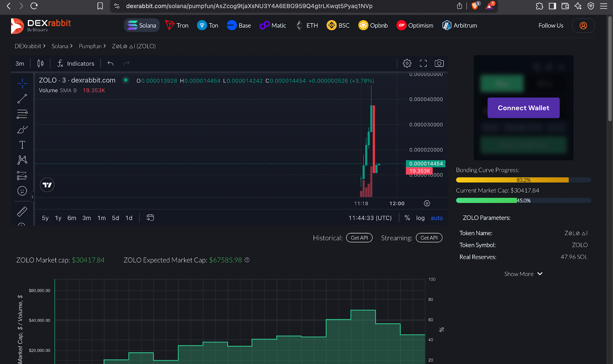Switch to the Tron network
This screenshot has width=613, height=364.
177,25
